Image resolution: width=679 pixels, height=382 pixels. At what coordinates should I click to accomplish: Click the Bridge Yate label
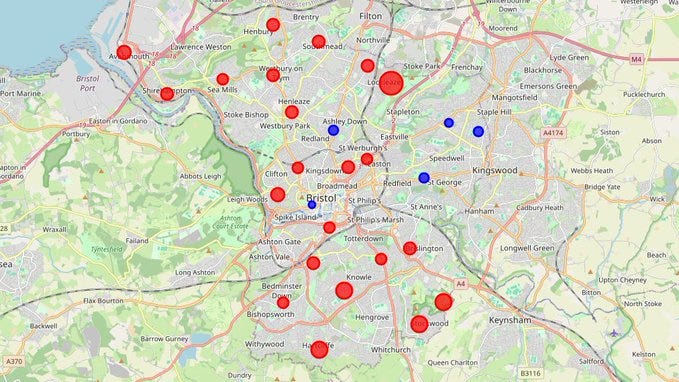click(602, 187)
